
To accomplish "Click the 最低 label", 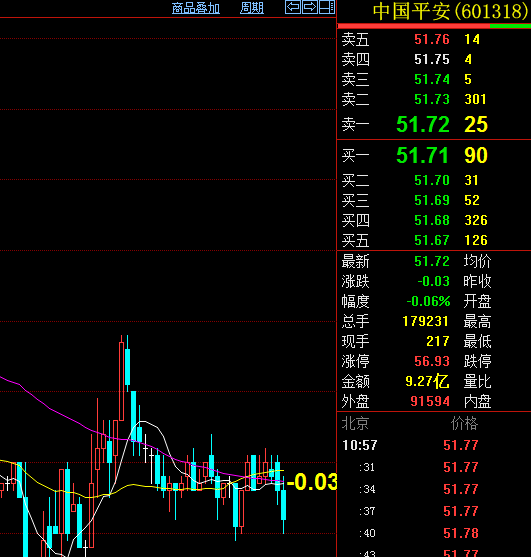I will click(x=477, y=341).
